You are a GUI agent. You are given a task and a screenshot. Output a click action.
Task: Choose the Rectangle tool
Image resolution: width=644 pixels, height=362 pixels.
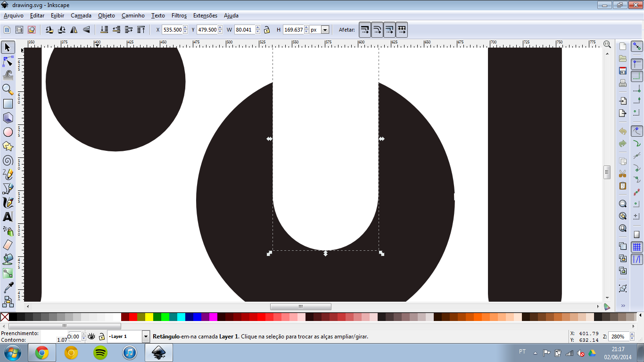(8, 104)
